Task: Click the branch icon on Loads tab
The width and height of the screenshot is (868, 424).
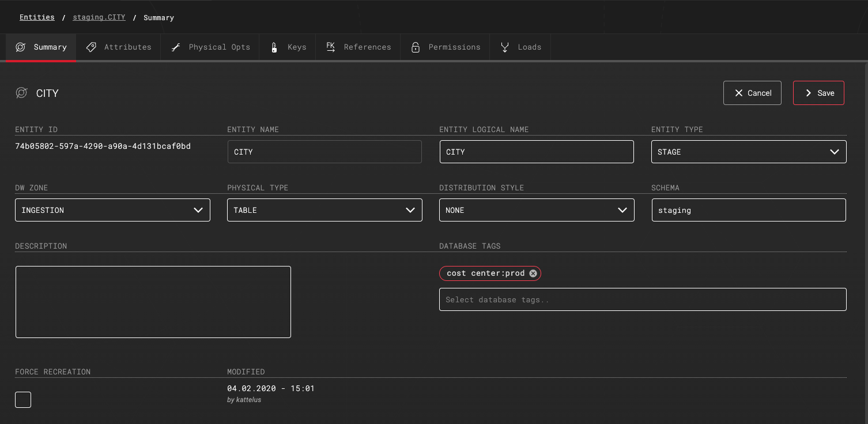Action: point(505,47)
